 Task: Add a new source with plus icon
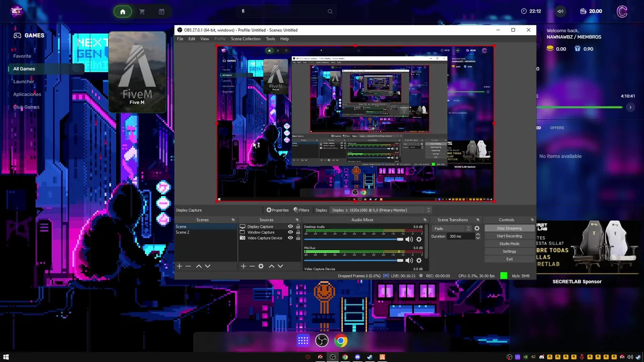click(x=243, y=266)
